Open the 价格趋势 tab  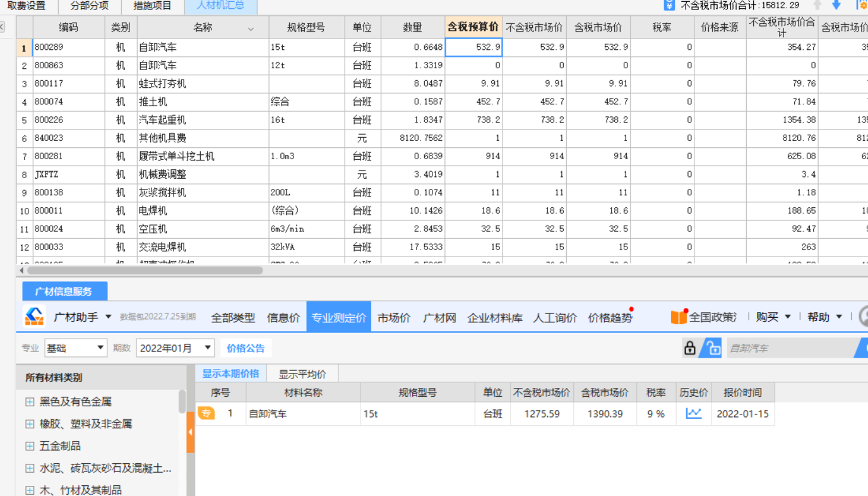point(610,317)
